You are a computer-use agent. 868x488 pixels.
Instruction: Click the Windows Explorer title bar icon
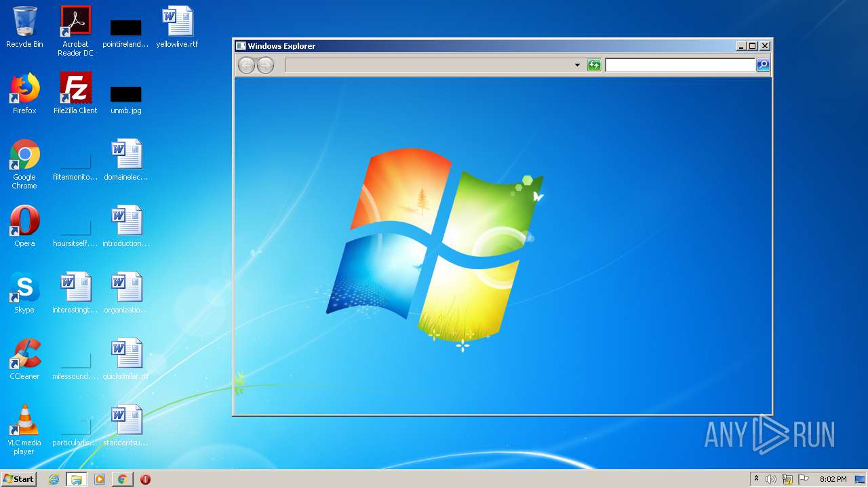pyautogui.click(x=240, y=46)
